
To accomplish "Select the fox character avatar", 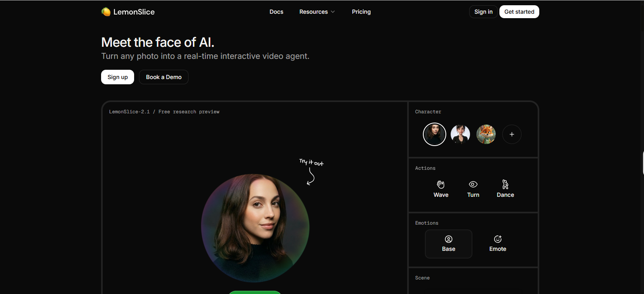I will tap(486, 134).
